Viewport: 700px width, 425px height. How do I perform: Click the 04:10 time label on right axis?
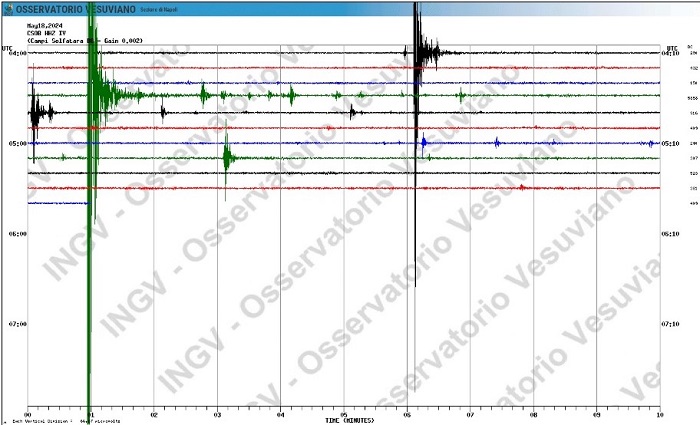click(x=672, y=53)
